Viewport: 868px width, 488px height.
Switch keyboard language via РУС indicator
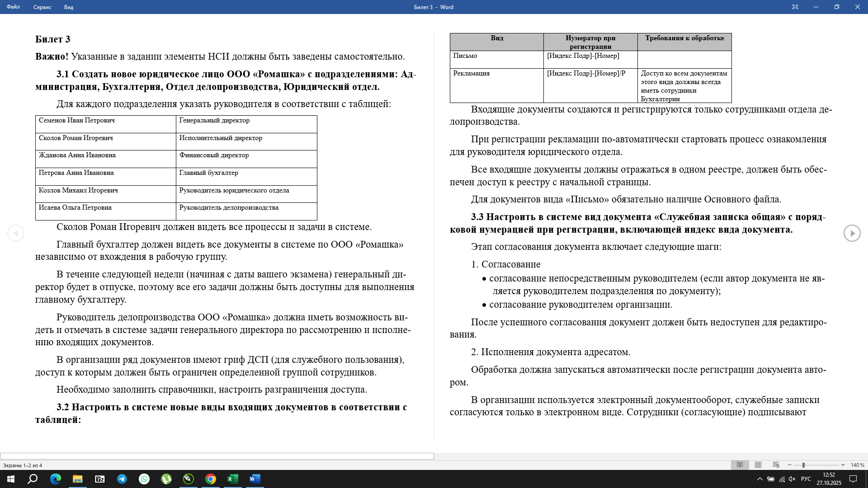[x=807, y=479]
